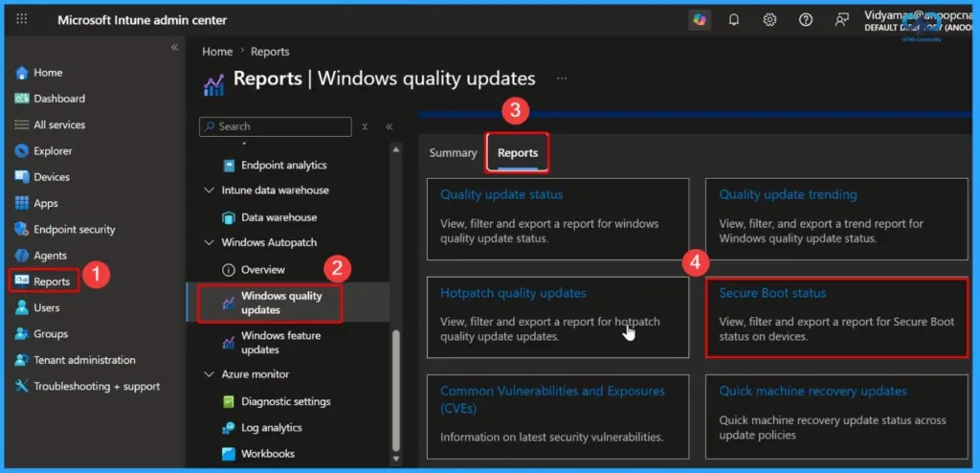Open the help question mark icon
980x473 pixels.
point(806,20)
